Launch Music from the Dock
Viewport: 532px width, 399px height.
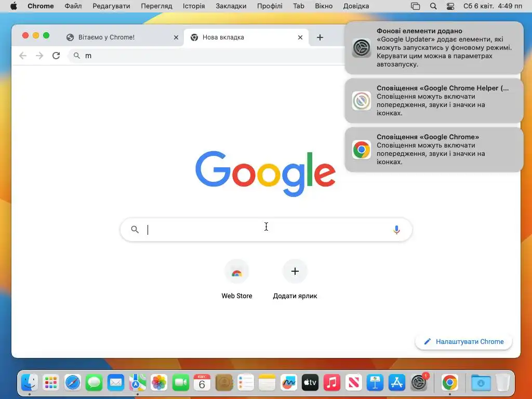click(x=332, y=383)
